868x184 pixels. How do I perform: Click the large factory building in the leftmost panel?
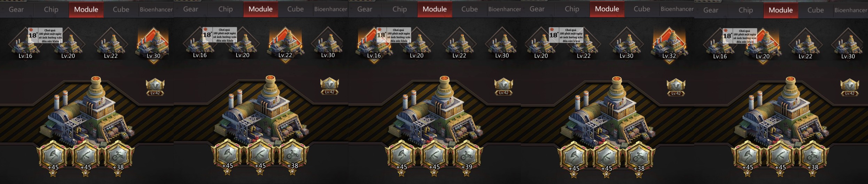88,111
